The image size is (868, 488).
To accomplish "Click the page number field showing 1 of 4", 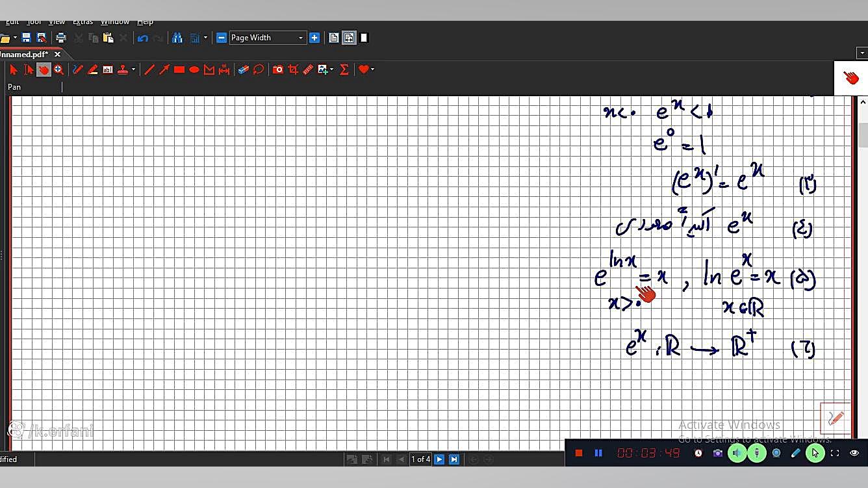I will coord(421,459).
